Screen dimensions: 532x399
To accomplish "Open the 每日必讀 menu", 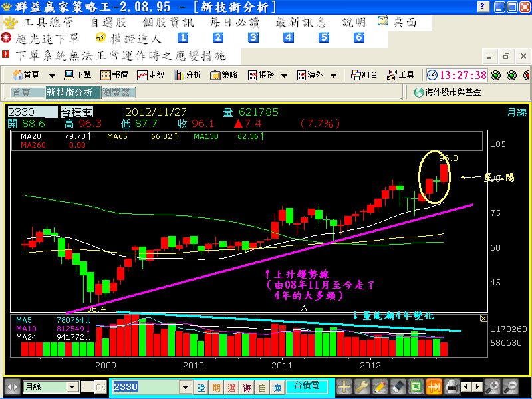I will [x=234, y=23].
